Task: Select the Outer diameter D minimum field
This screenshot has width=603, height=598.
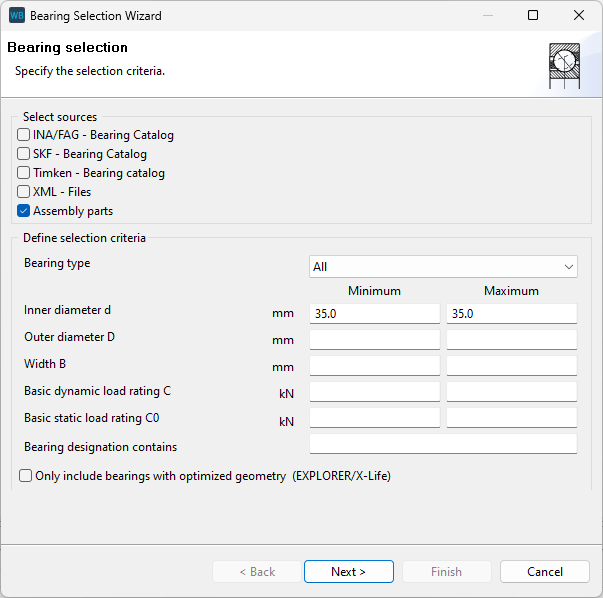Action: [374, 340]
